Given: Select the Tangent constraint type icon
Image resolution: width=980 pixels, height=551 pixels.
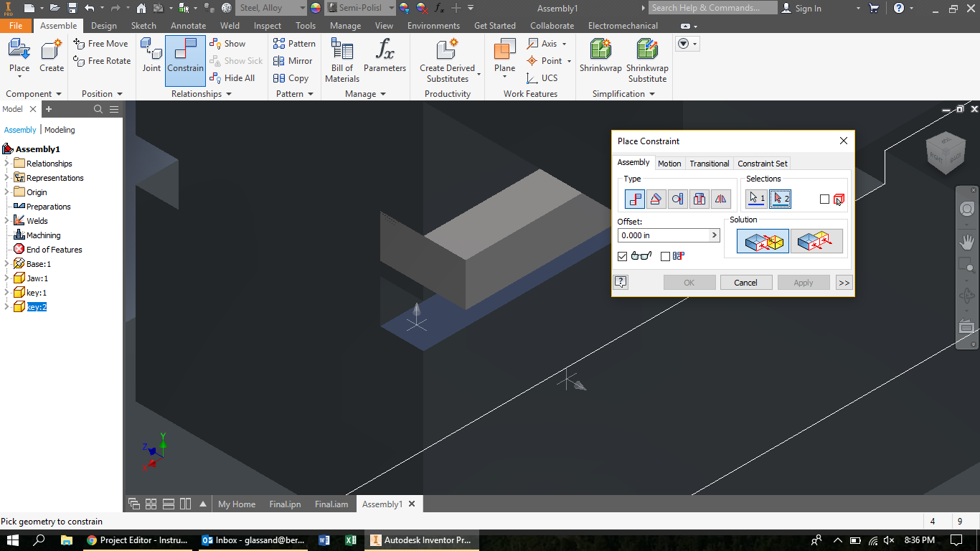Looking at the screenshot, I should (x=678, y=199).
